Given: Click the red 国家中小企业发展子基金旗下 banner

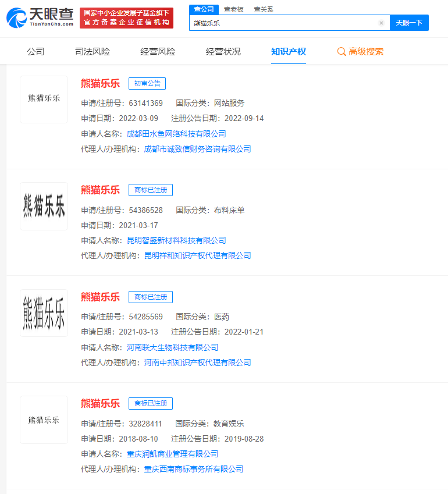Looking at the screenshot, I should point(127,18).
